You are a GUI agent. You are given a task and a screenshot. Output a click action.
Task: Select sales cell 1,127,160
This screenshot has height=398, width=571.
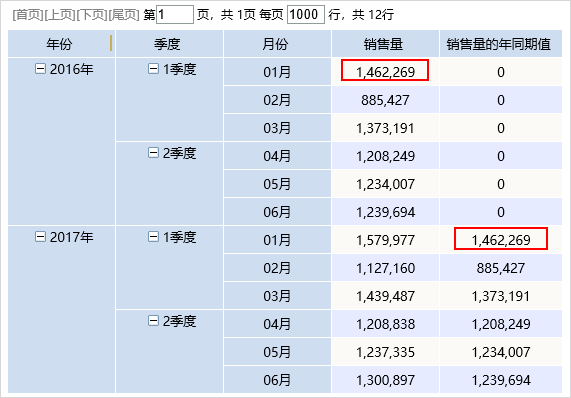[385, 268]
